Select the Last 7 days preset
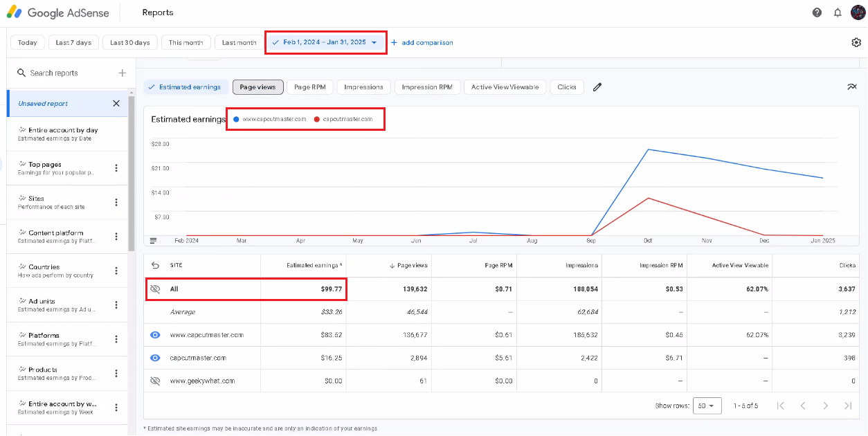 click(x=73, y=42)
